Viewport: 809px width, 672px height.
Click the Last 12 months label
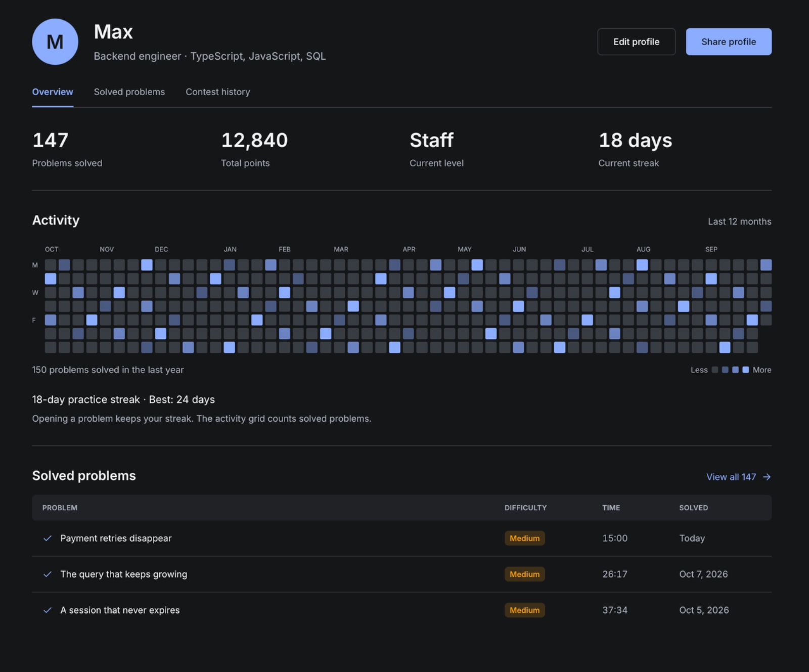point(739,221)
